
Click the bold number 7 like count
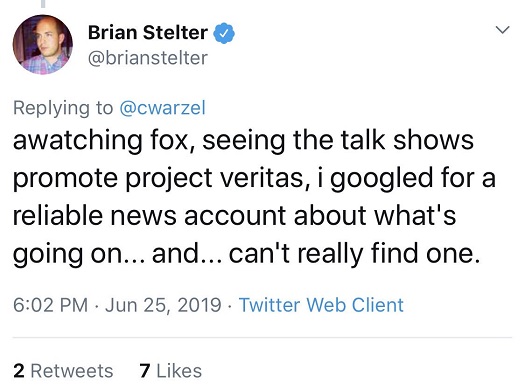click(x=145, y=371)
